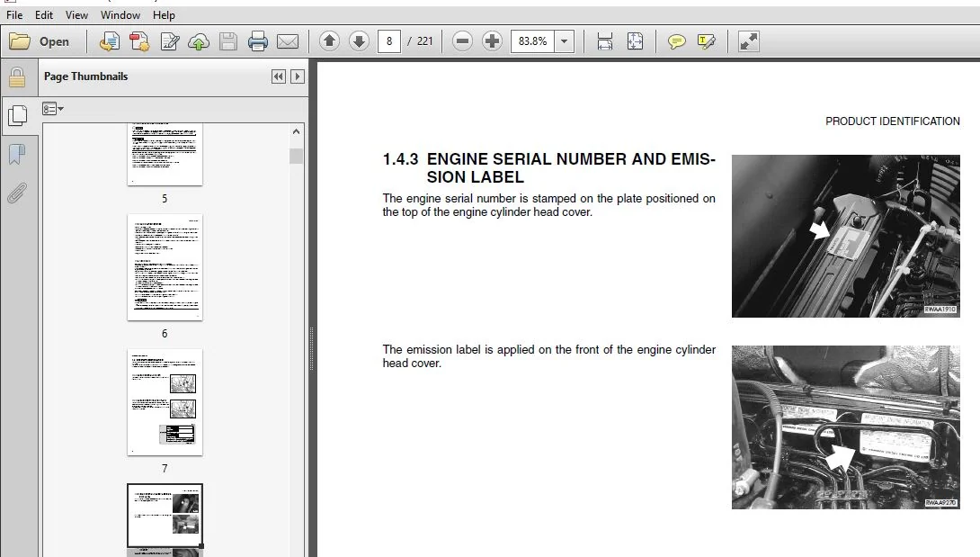This screenshot has width=980, height=557.
Task: Click the fit one full page icon
Action: 635,41
